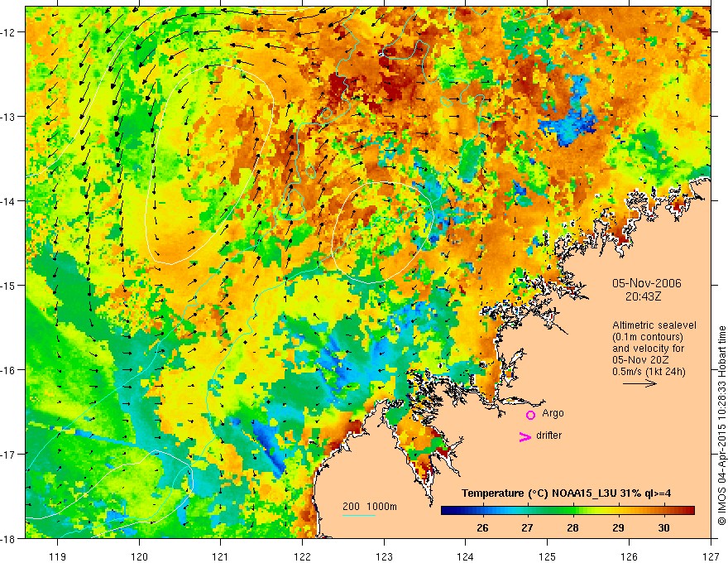Click the magenta drifter arrowhead legend symbol

tap(524, 436)
